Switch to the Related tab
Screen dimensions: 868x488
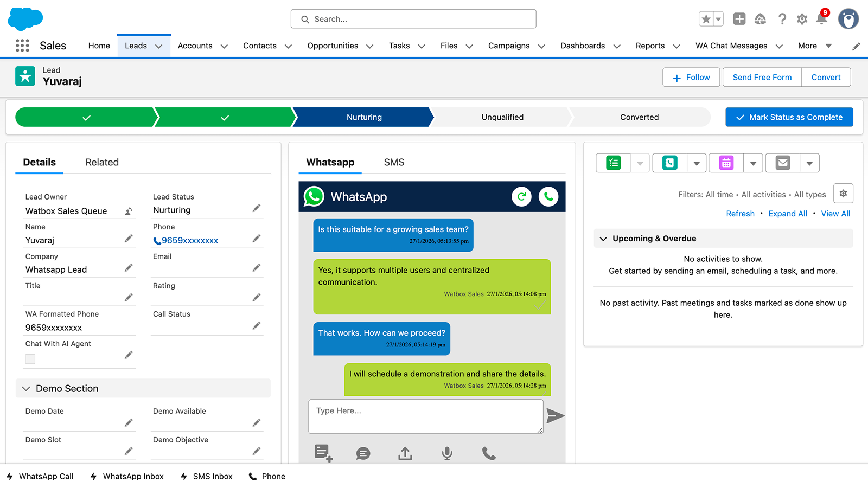pyautogui.click(x=102, y=162)
